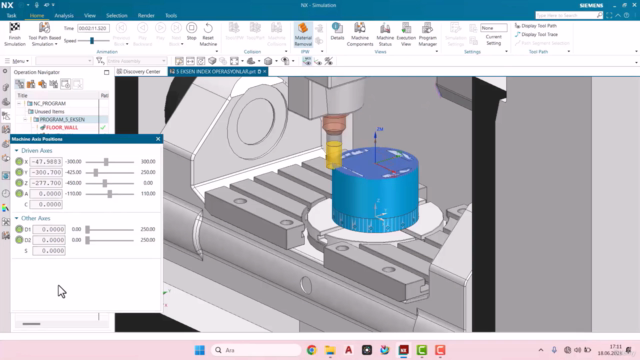Toggle the D1 axis green indicator
This screenshot has width=640, height=360.
[x=19, y=229]
